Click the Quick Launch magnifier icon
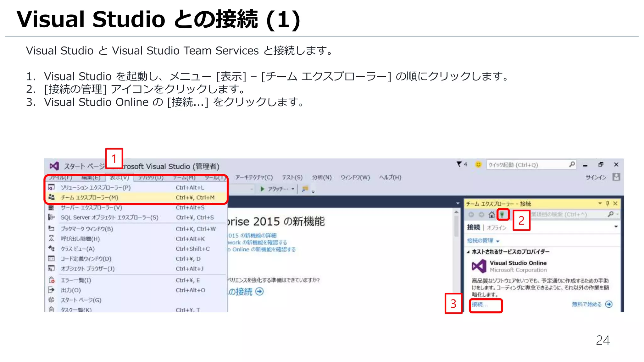The image size is (644, 362). pos(572,164)
